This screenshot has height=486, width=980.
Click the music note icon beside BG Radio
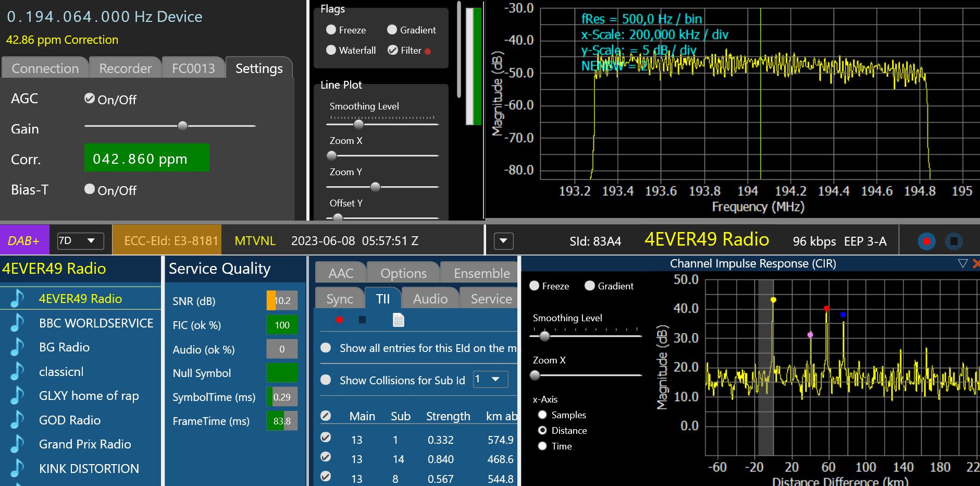point(17,347)
